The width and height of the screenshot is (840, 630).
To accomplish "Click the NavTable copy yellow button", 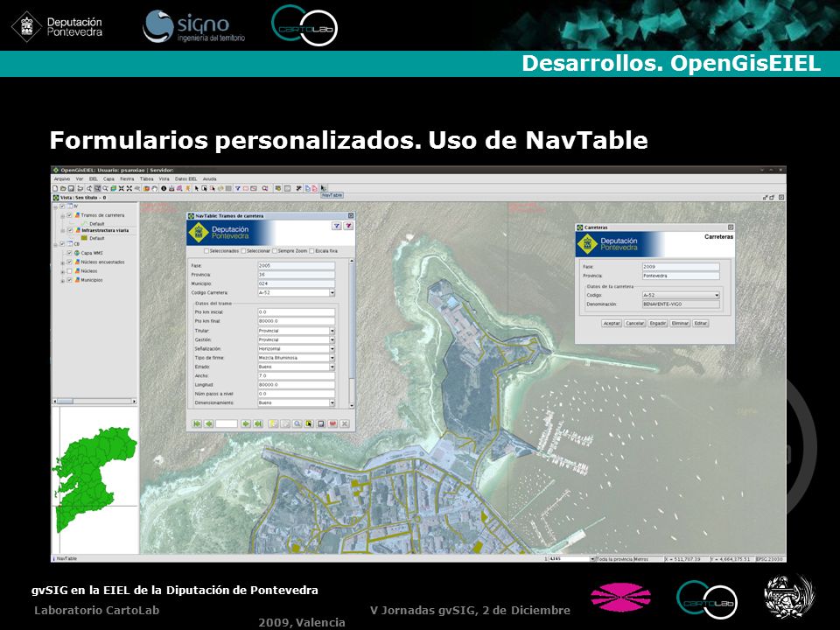I will tap(273, 423).
